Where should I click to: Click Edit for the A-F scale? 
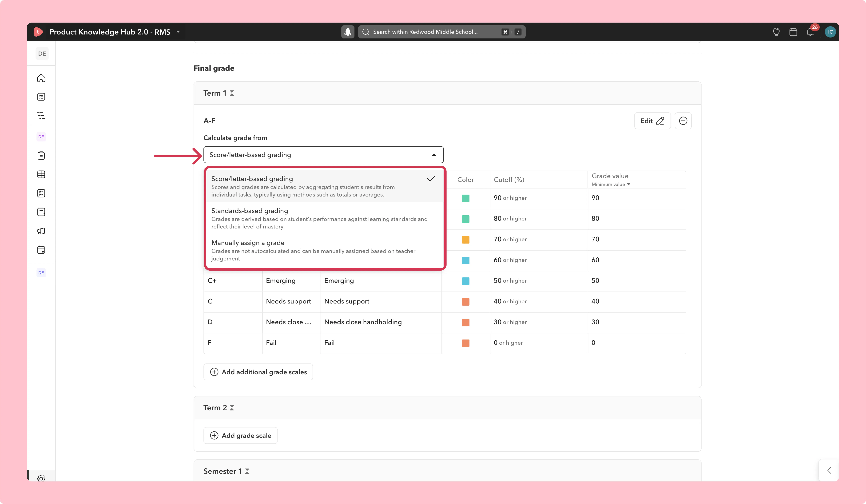tap(652, 121)
